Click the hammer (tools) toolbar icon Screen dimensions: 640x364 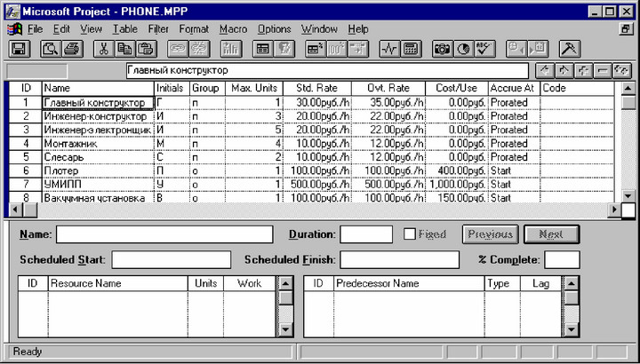click(x=570, y=49)
